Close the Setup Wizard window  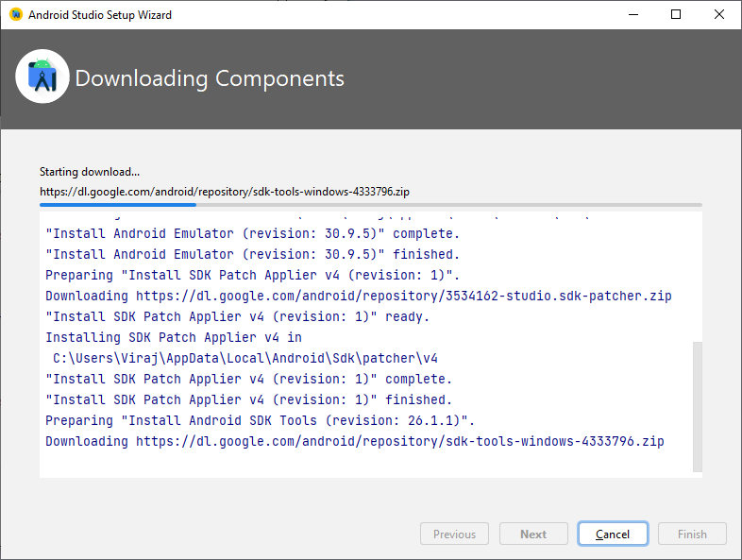click(718, 15)
